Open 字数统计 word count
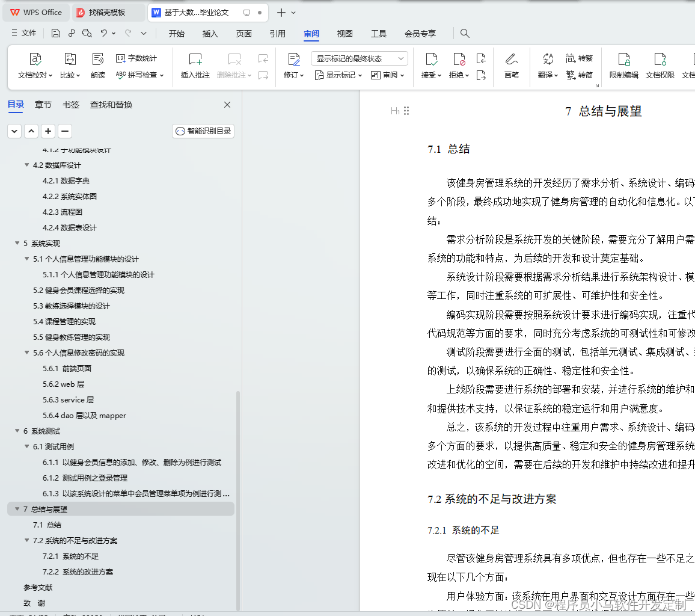 point(136,58)
